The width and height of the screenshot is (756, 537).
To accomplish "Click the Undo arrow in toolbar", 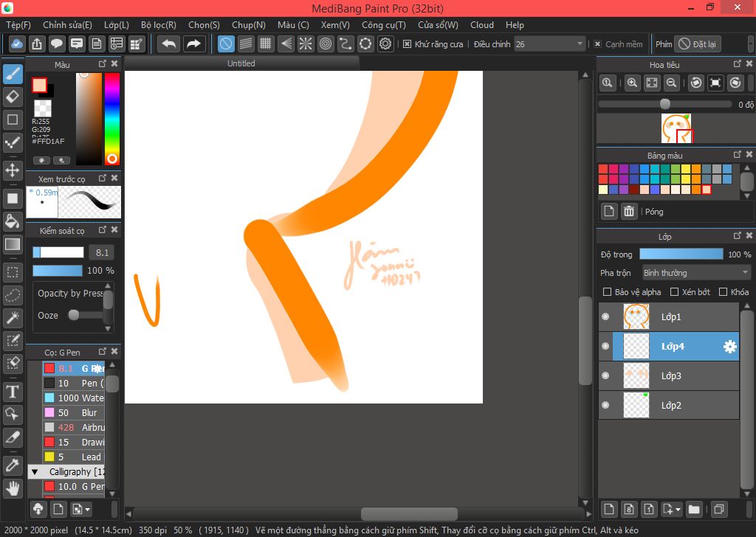I will coord(169,44).
